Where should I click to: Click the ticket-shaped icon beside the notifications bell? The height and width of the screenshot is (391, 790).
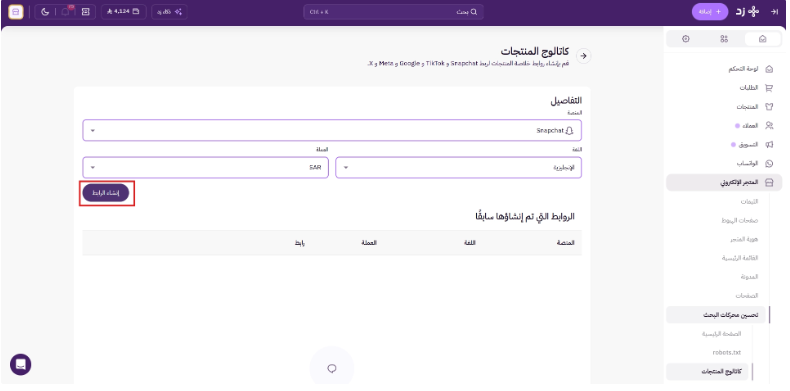[x=85, y=12]
